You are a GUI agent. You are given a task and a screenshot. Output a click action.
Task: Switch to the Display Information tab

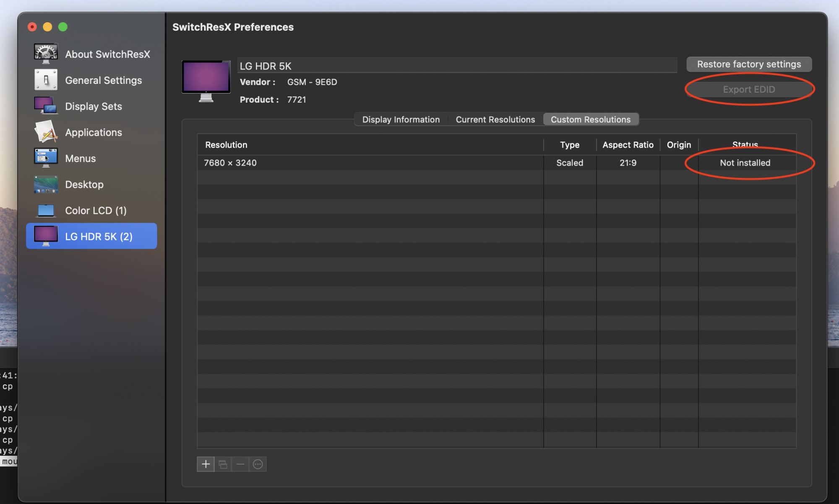click(401, 120)
